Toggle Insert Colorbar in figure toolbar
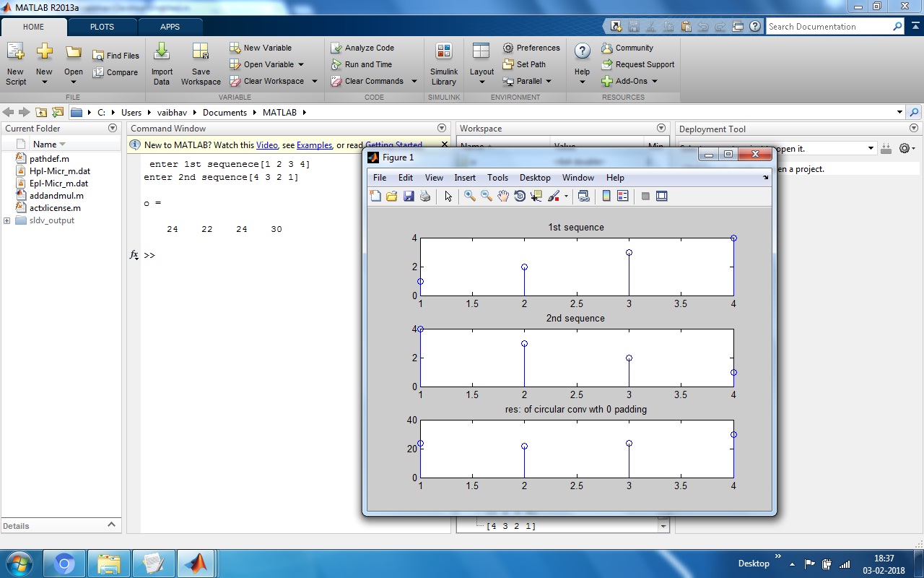 606,196
